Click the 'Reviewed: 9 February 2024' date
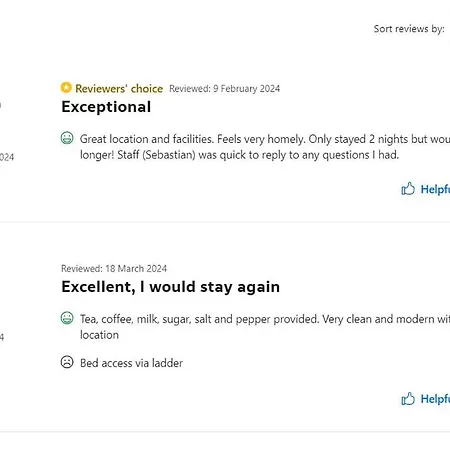Screen dimensions: 450x450 click(x=224, y=89)
